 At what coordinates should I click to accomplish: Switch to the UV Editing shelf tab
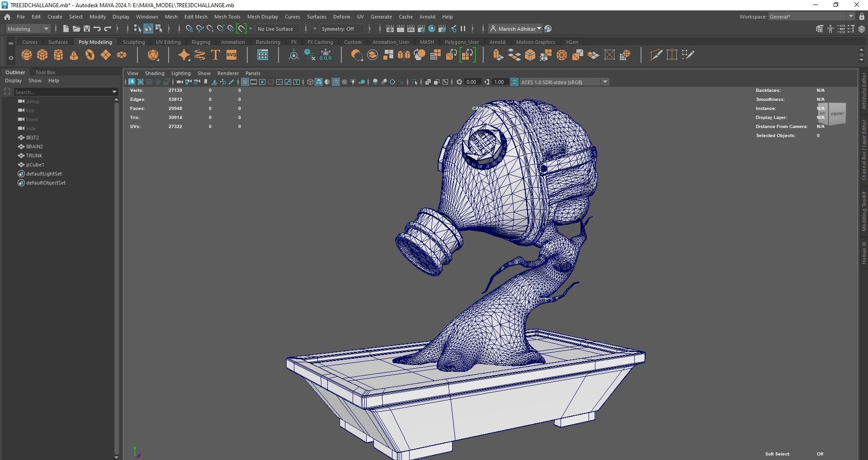tap(168, 42)
